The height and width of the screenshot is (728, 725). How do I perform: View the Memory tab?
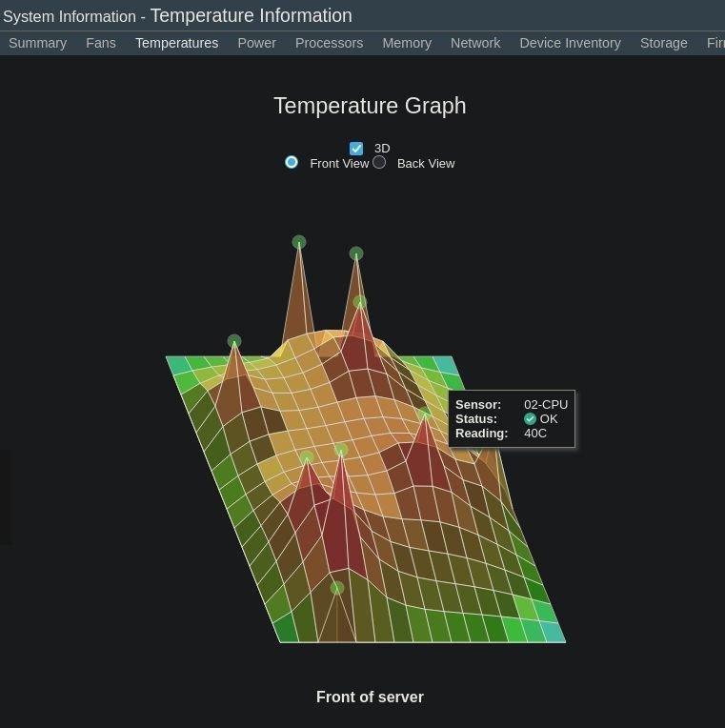(x=407, y=43)
